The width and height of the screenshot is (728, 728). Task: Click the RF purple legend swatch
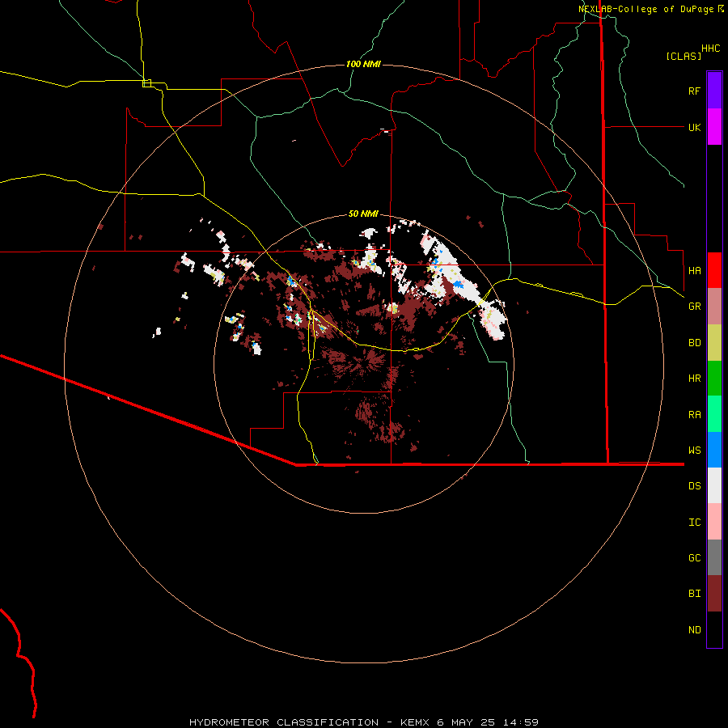pyautogui.click(x=714, y=91)
